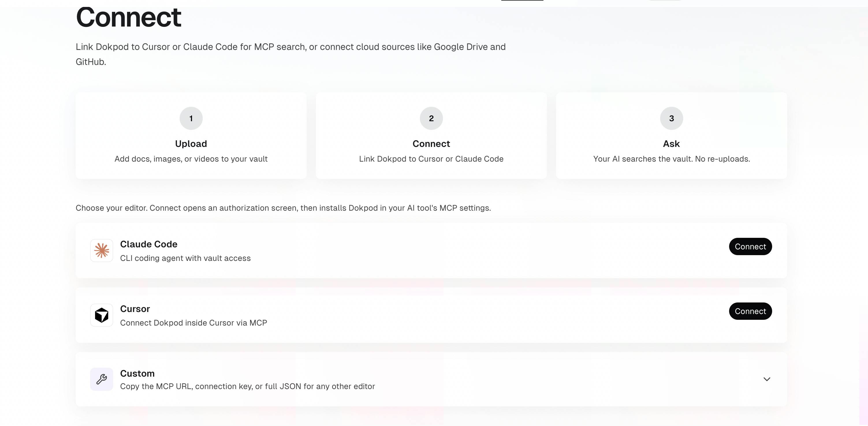
Task: Connect Cursor via its Connect button
Action: [x=750, y=311]
